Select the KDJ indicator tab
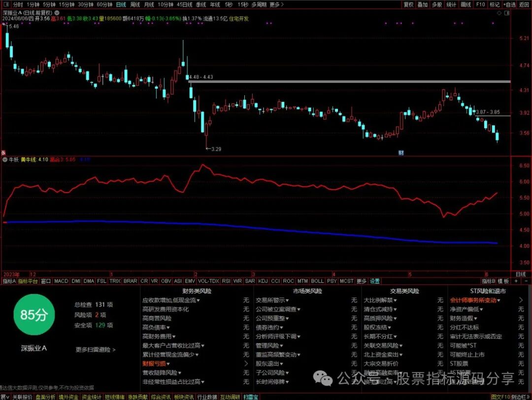 (x=263, y=281)
